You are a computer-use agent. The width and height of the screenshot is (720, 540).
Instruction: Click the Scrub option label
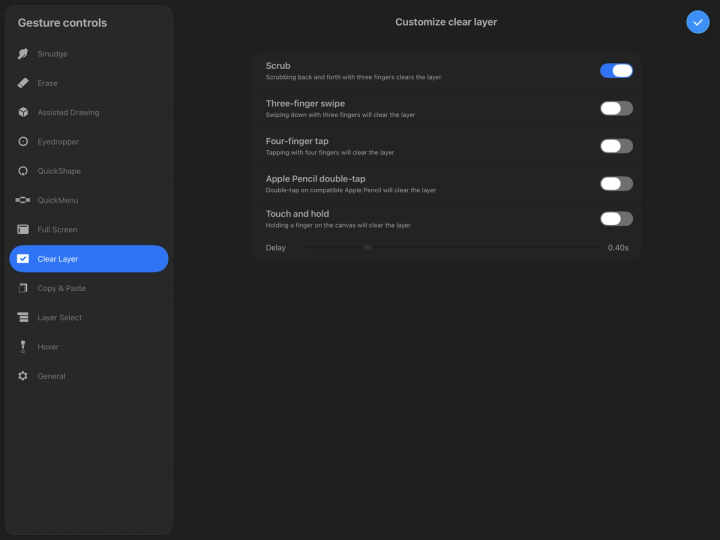pos(278,66)
